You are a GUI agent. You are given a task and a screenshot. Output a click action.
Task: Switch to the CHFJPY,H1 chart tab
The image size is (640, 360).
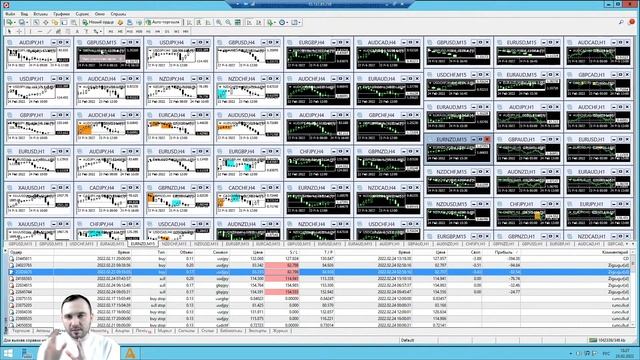pyautogui.click(x=476, y=244)
